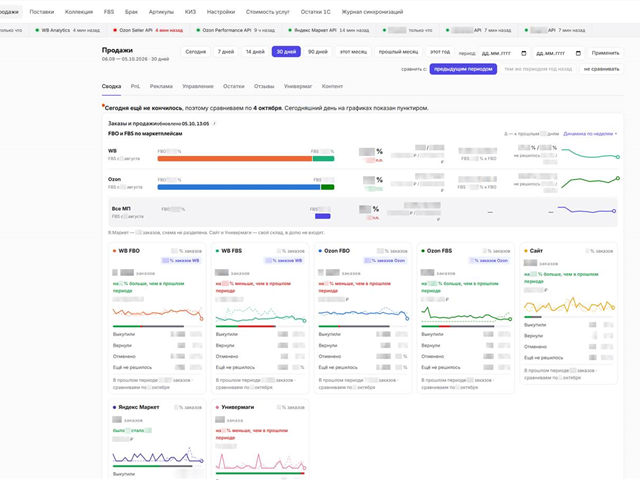Click the green dot on Ozon FBS card
This screenshot has width=640, height=480.
[423, 251]
